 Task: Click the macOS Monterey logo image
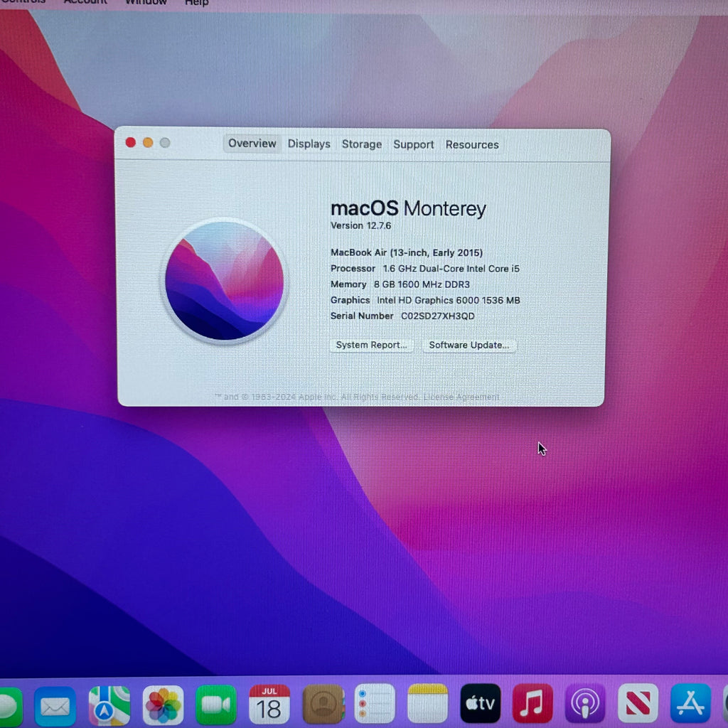(x=225, y=282)
